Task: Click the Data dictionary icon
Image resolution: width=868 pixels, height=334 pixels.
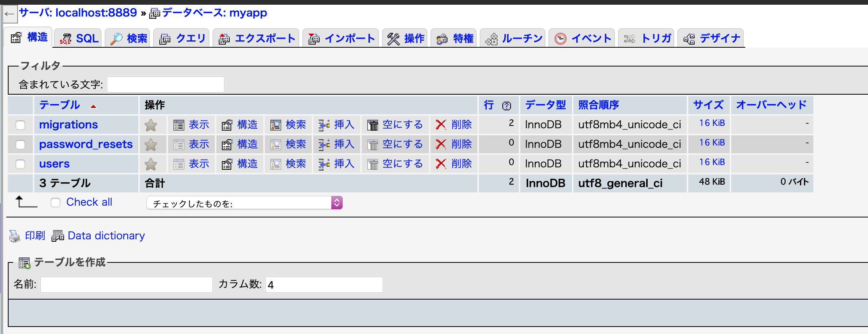Action: click(58, 236)
